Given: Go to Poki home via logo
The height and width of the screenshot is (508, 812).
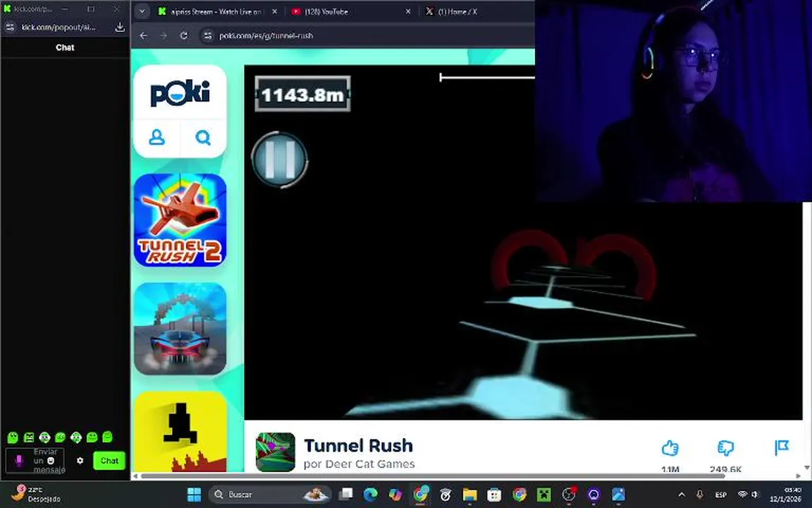Looking at the screenshot, I should click(x=180, y=93).
